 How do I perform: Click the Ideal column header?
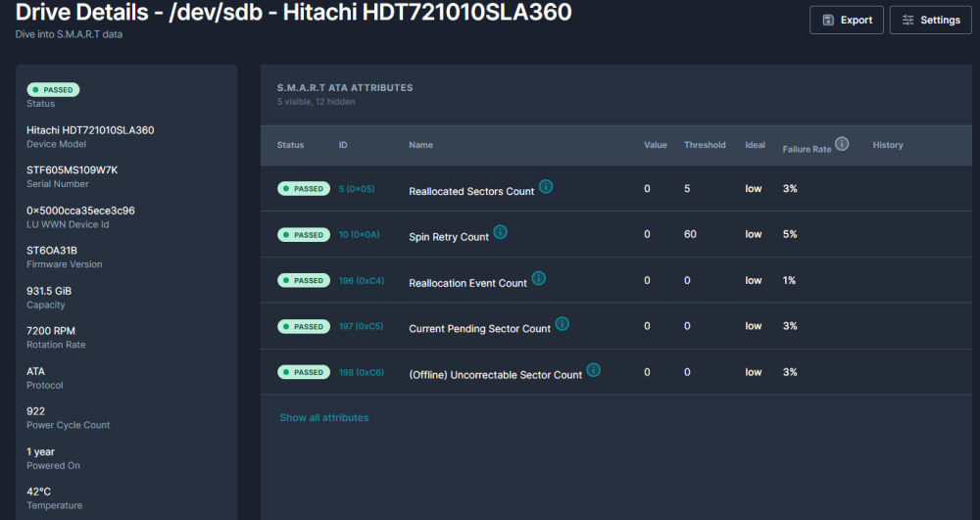(755, 145)
